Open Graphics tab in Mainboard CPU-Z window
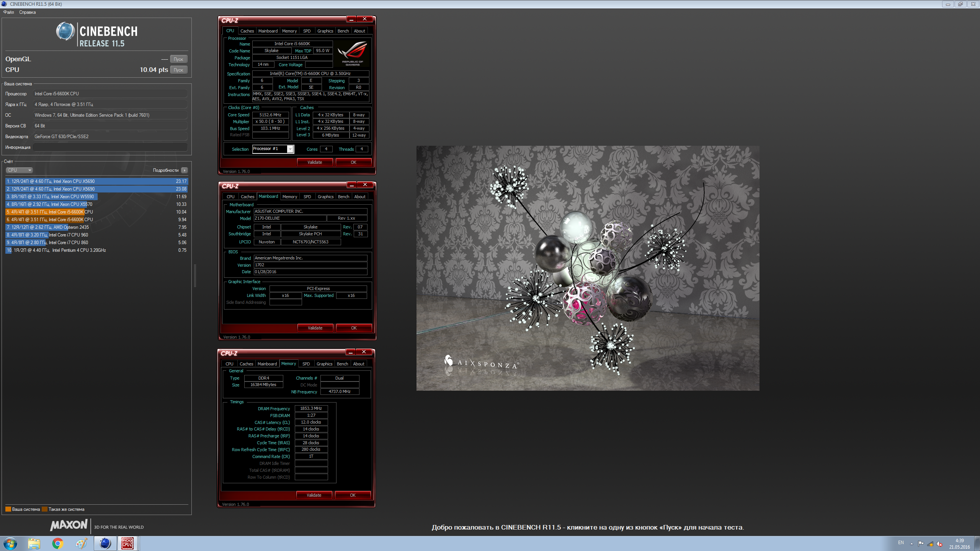Image resolution: width=980 pixels, height=551 pixels. 325,197
